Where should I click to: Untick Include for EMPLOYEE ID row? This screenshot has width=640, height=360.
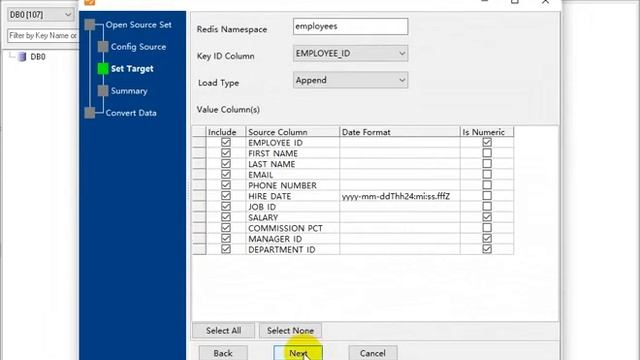coord(226,142)
